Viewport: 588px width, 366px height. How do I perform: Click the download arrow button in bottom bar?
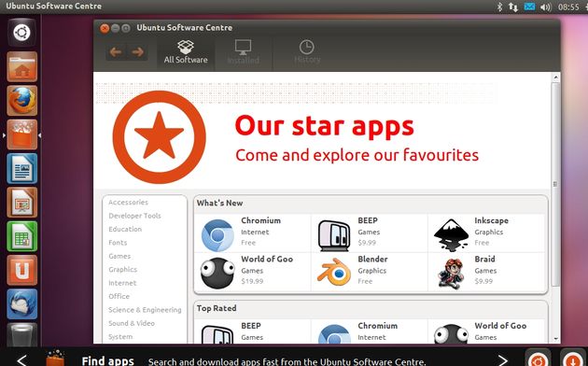(573, 358)
